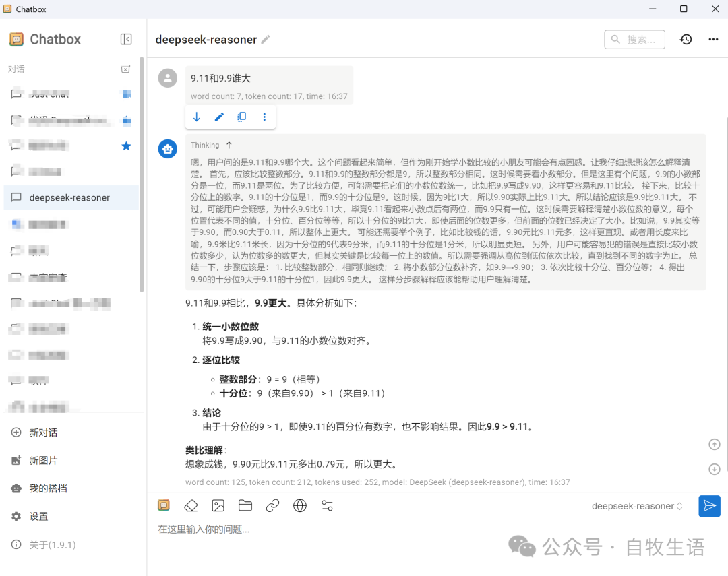Collapse the Chatbox sidebar panel

click(126, 40)
